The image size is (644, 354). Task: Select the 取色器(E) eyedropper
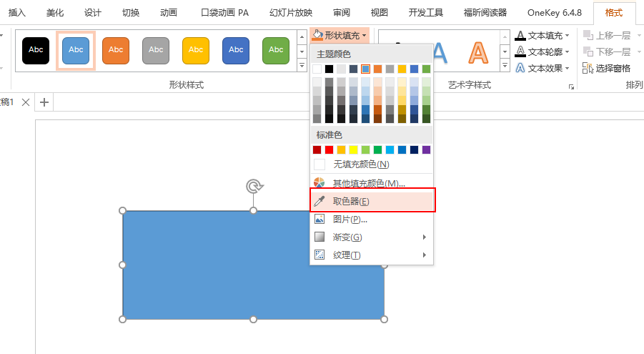[x=372, y=201]
